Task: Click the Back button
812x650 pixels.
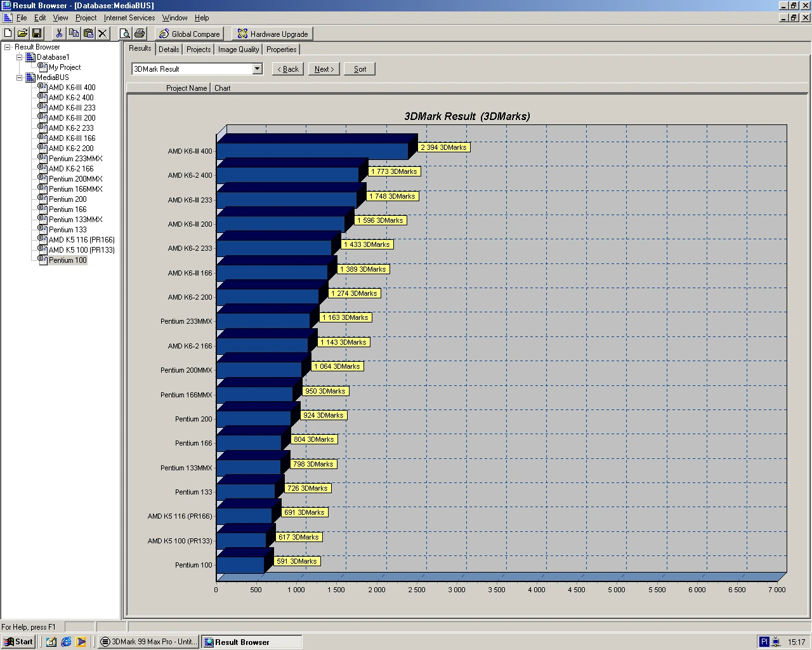Action: pyautogui.click(x=288, y=69)
